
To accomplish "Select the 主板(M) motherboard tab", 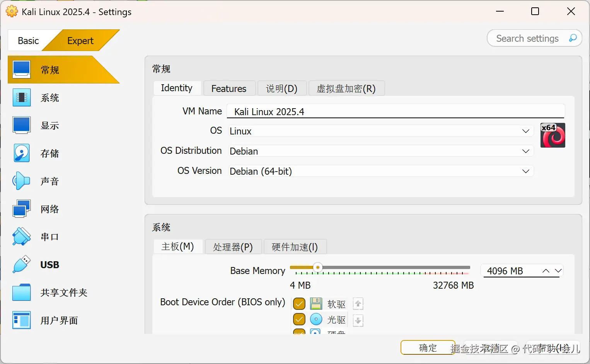I will click(x=177, y=247).
